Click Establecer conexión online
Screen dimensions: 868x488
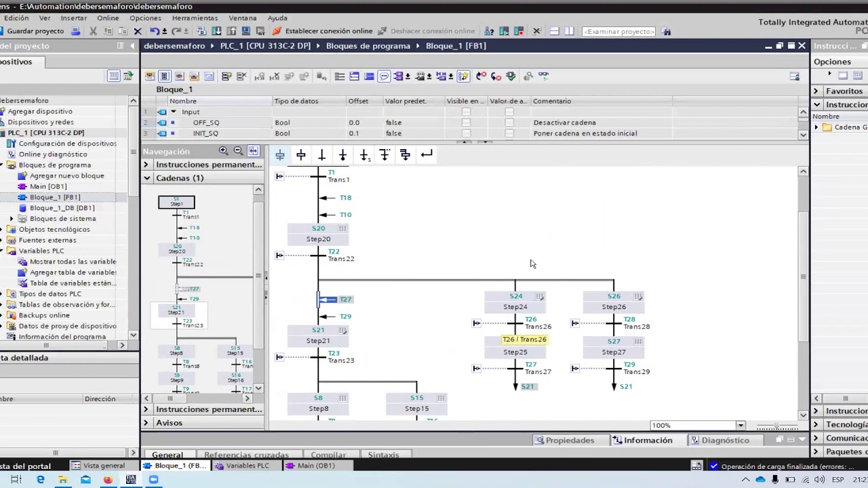(x=322, y=31)
